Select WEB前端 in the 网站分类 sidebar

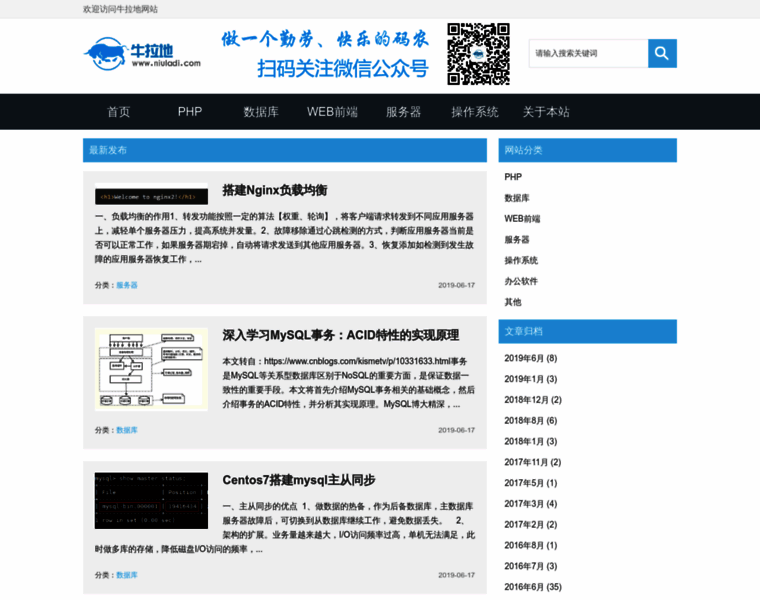[x=522, y=219]
